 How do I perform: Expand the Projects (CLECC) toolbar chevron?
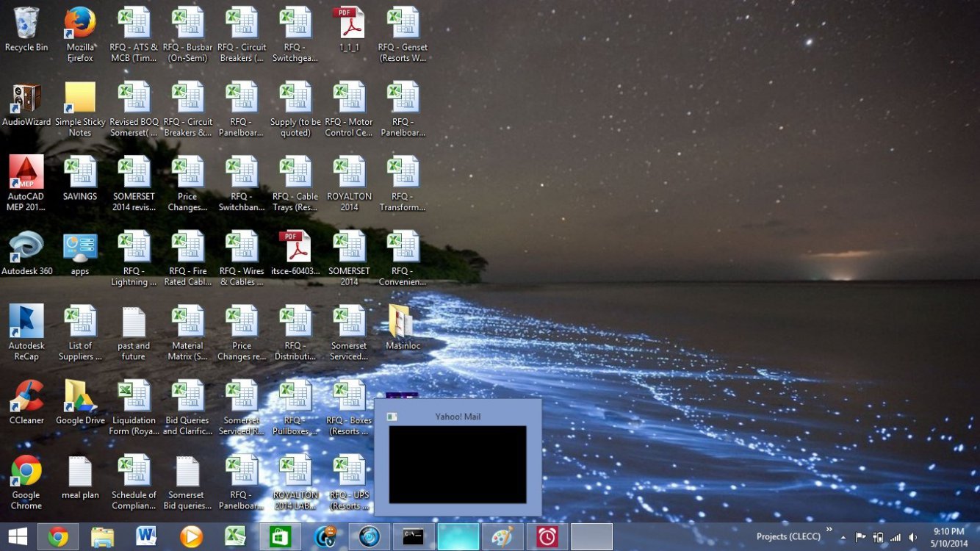[829, 530]
